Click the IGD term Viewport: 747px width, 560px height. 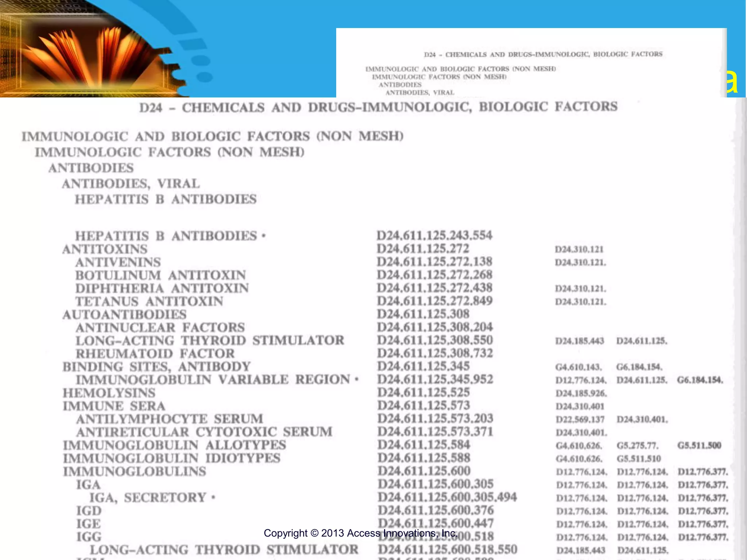pyautogui.click(x=89, y=511)
